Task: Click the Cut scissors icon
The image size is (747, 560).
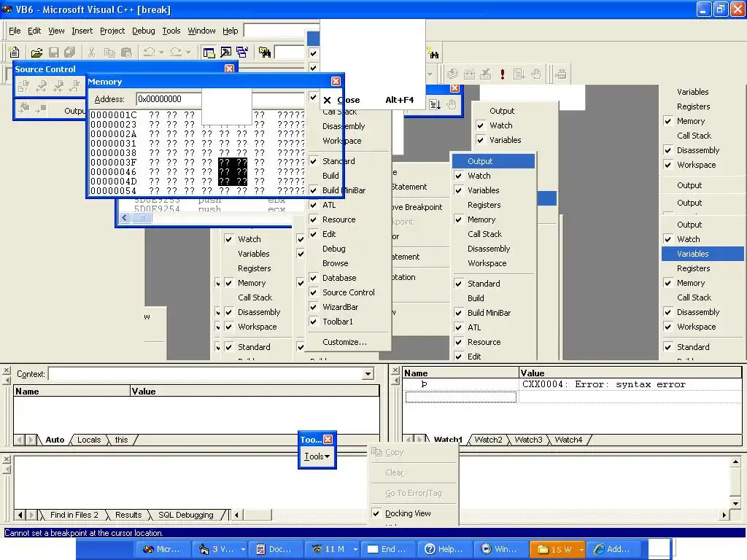Action: tap(91, 52)
